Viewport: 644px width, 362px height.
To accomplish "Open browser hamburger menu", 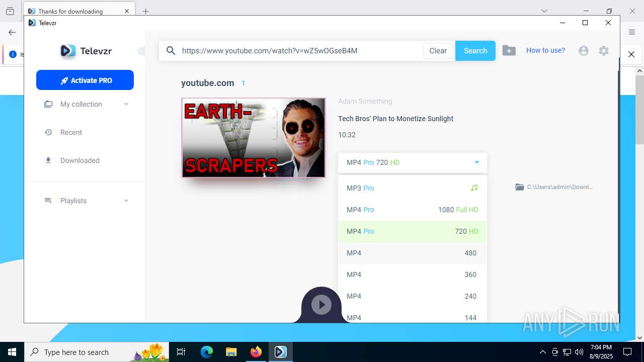I will [632, 32].
